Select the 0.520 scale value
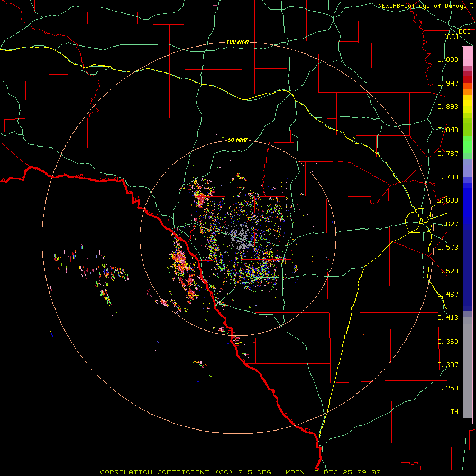The image size is (476, 476). point(448,271)
